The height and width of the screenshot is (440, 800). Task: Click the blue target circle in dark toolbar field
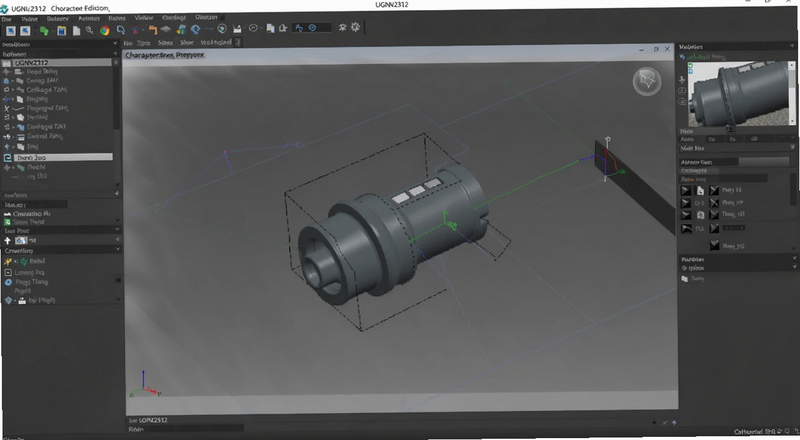tap(312, 28)
